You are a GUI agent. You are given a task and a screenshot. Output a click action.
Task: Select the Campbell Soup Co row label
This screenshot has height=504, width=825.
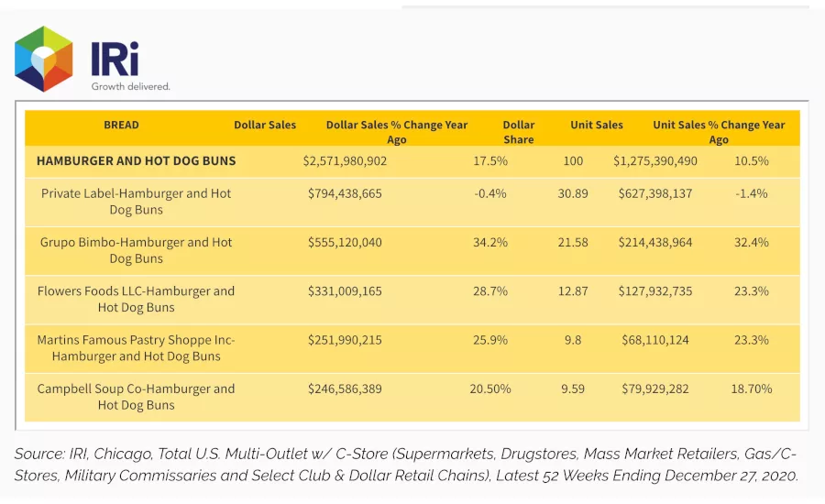136,397
